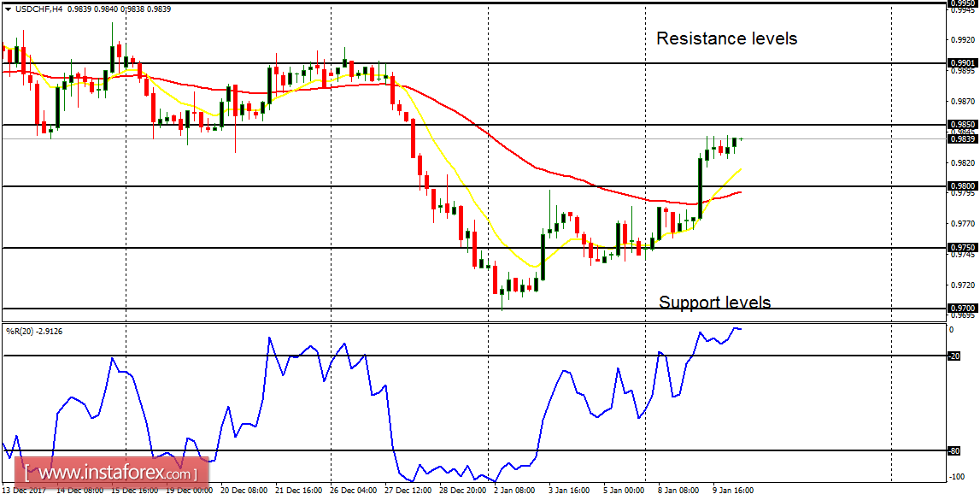Open the chart menu triangle beside USDCHF,H4
The width and height of the screenshot is (980, 500).
click(x=8, y=9)
